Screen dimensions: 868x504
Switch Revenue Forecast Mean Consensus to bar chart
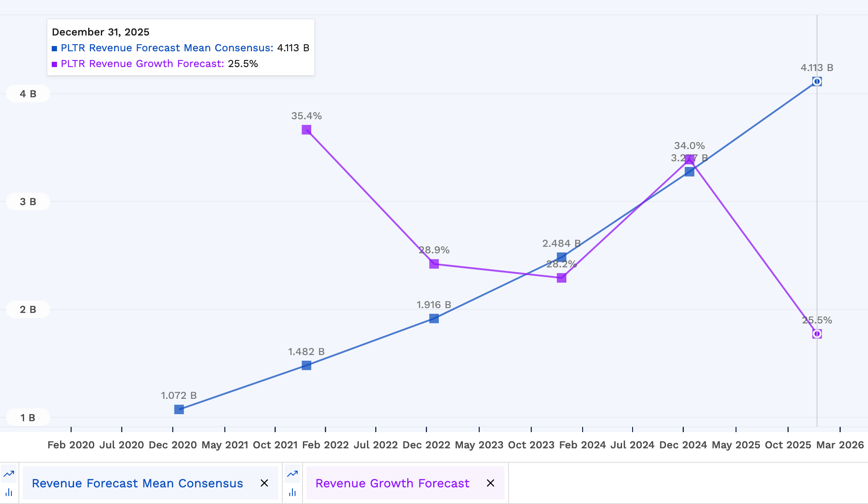point(9,492)
